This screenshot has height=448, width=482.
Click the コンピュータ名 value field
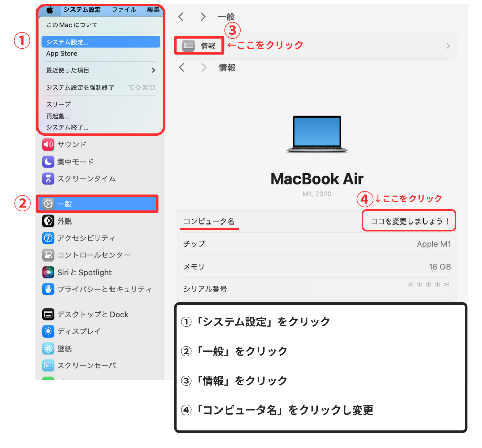tap(409, 221)
